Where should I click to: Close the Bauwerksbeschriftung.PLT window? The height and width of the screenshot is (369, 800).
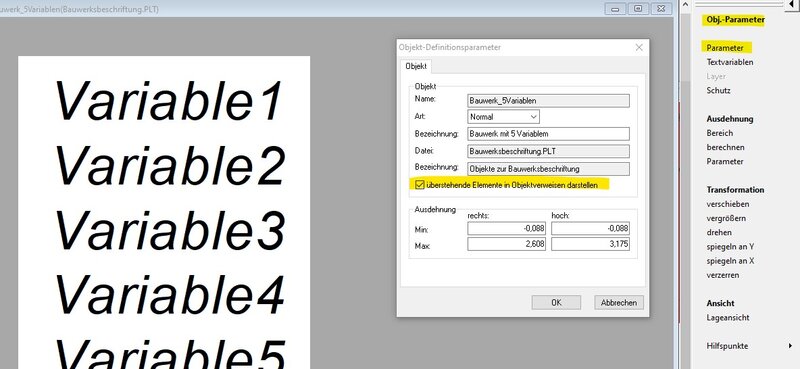pos(660,9)
